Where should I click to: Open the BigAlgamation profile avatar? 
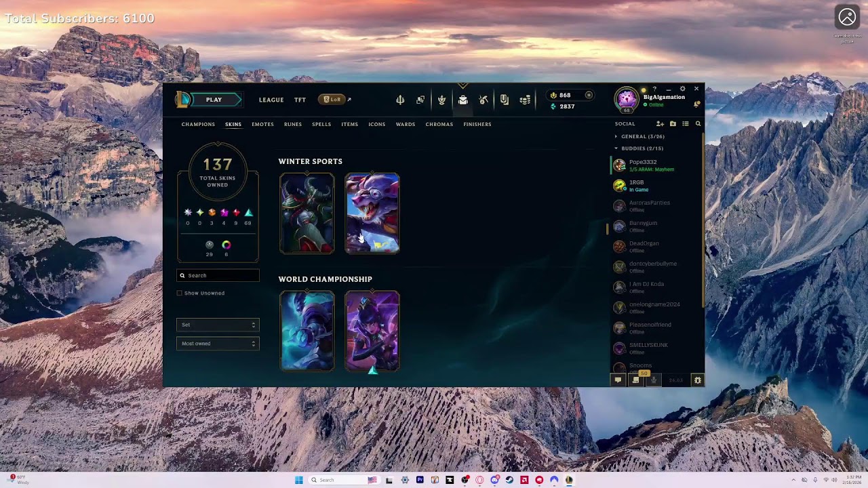(627, 100)
